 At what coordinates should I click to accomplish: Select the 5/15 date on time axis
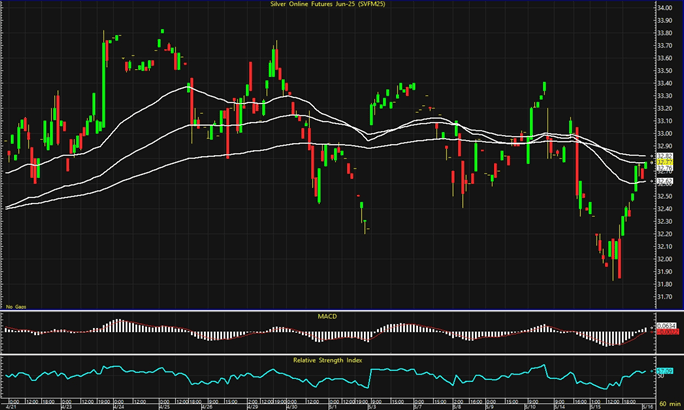tap(594, 406)
